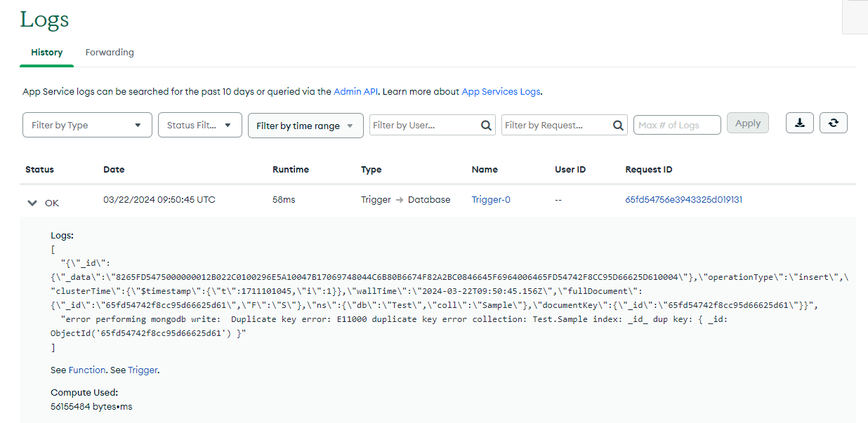This screenshot has height=423, width=868.
Task: Expand the Filter by time range dropdown
Action: tap(305, 126)
